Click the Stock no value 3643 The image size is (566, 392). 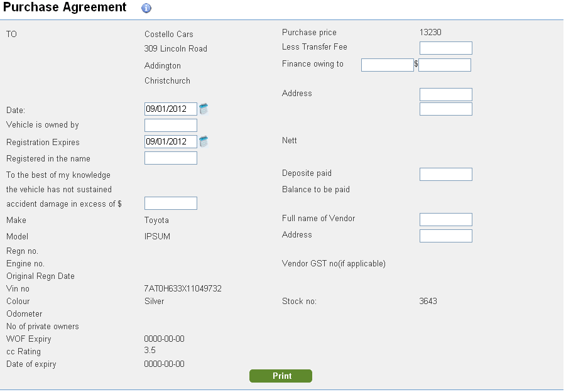[428, 301]
